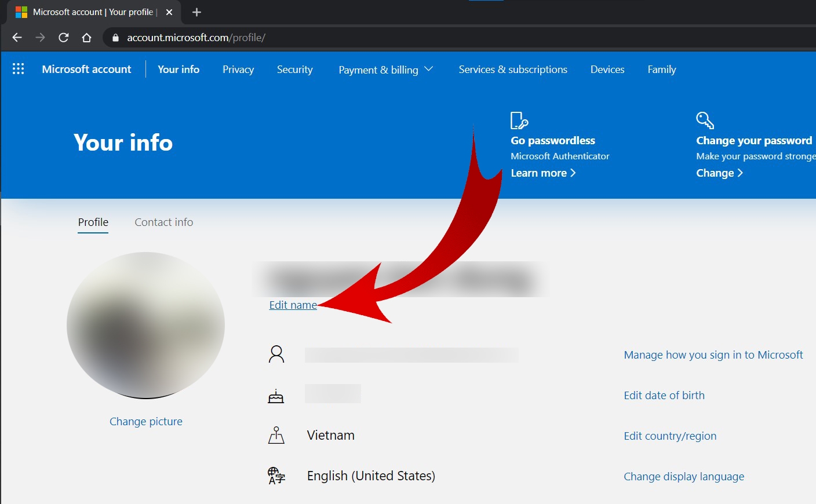Click the country/region map pin icon
Screen dimensions: 816x504
276,435
